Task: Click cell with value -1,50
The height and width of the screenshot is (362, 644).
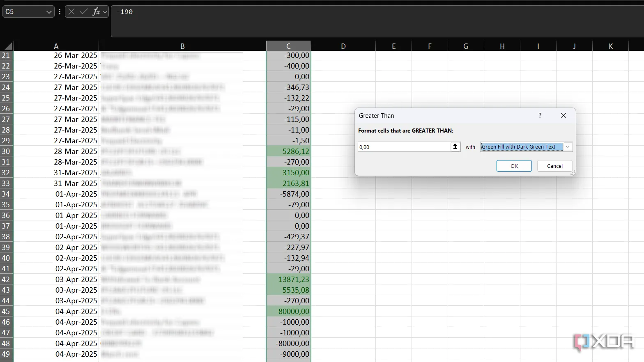Action: [288, 141]
